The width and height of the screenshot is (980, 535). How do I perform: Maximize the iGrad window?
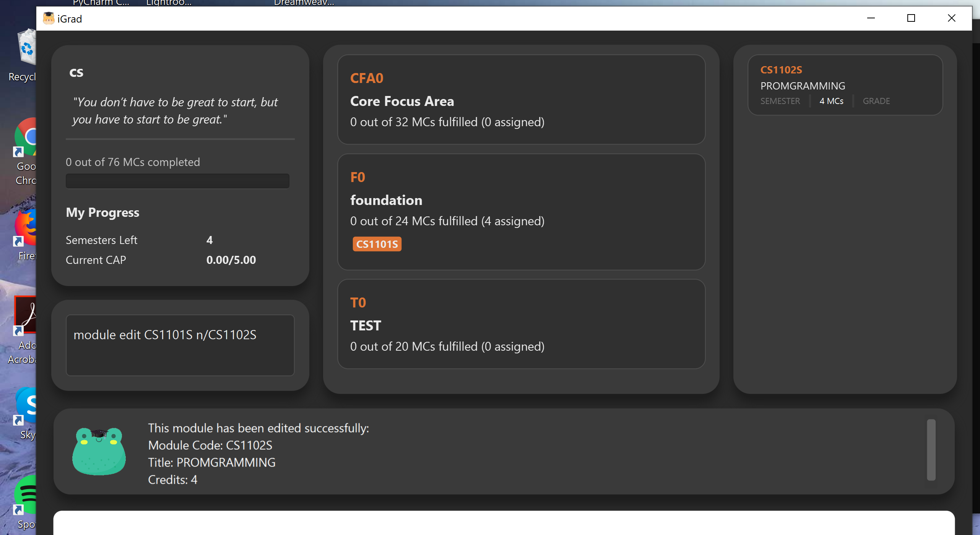[911, 18]
